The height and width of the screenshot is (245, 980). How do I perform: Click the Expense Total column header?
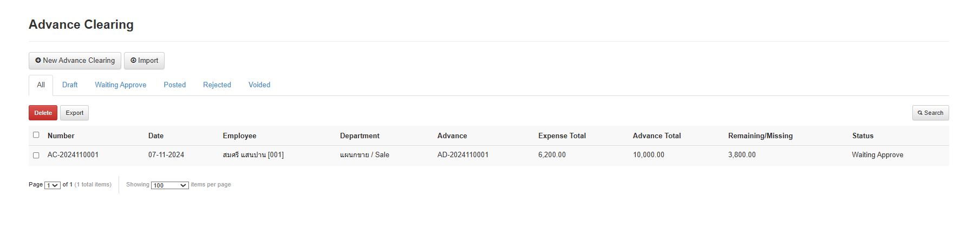point(562,136)
